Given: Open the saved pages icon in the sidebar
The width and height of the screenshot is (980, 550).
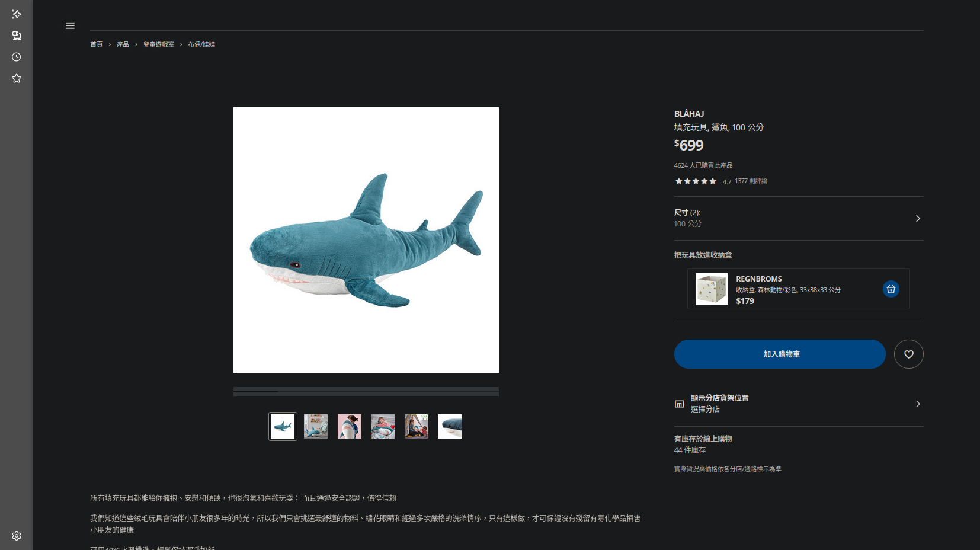Looking at the screenshot, I should pos(17,36).
